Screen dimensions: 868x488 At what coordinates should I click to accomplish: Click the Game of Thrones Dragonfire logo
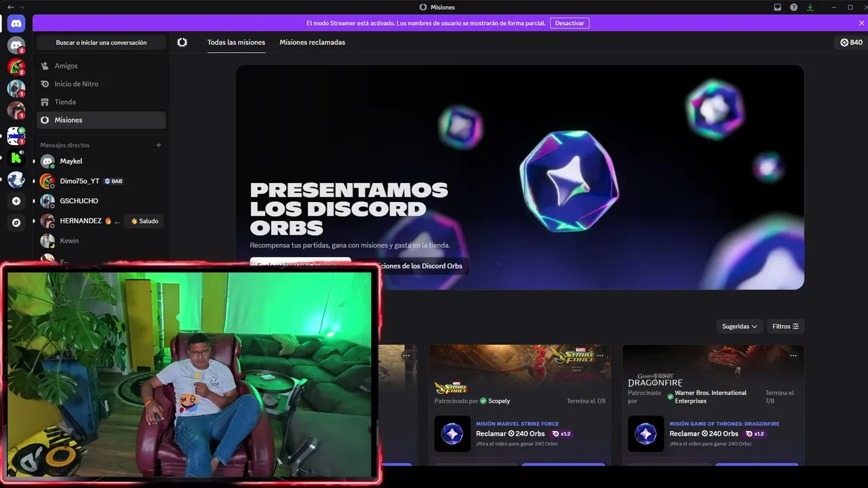click(655, 380)
